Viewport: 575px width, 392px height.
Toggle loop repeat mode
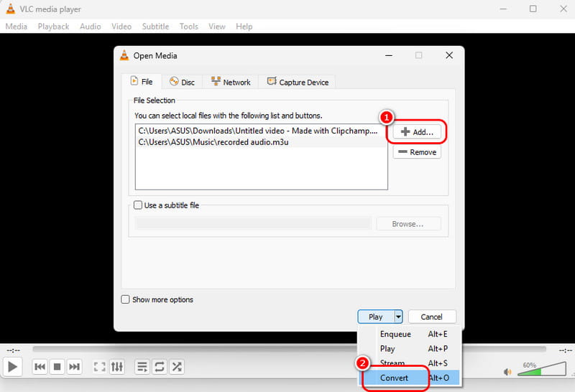[x=159, y=367]
